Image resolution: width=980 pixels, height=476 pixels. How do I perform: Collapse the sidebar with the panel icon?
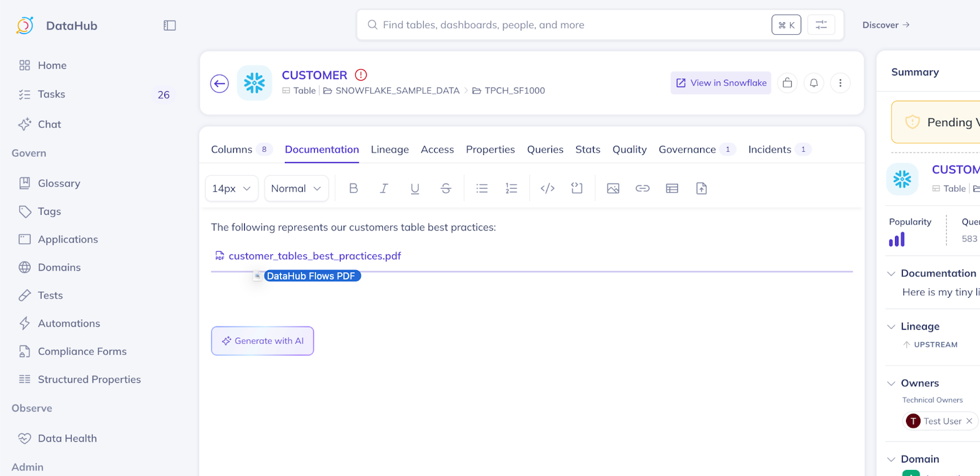(170, 25)
